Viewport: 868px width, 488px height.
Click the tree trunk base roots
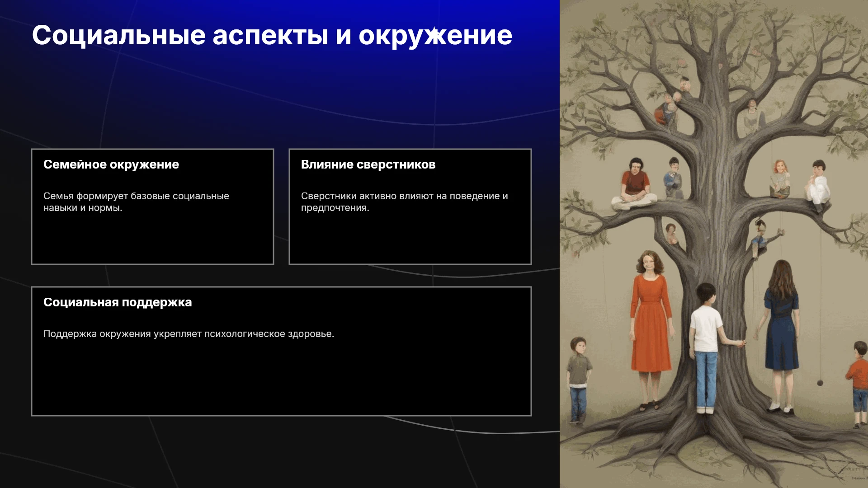(x=714, y=443)
